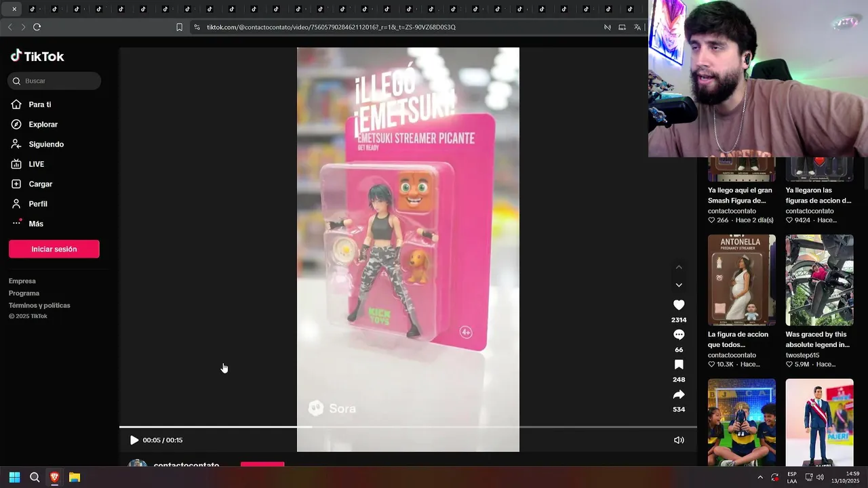868x488 pixels.
Task: Go to next video with down chevron
Action: [x=679, y=285]
